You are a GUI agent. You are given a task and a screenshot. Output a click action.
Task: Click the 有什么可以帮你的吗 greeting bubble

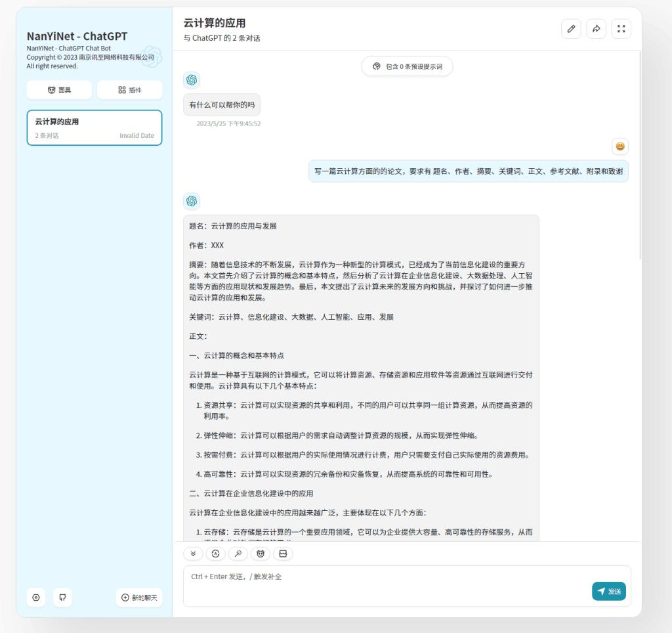(x=222, y=104)
